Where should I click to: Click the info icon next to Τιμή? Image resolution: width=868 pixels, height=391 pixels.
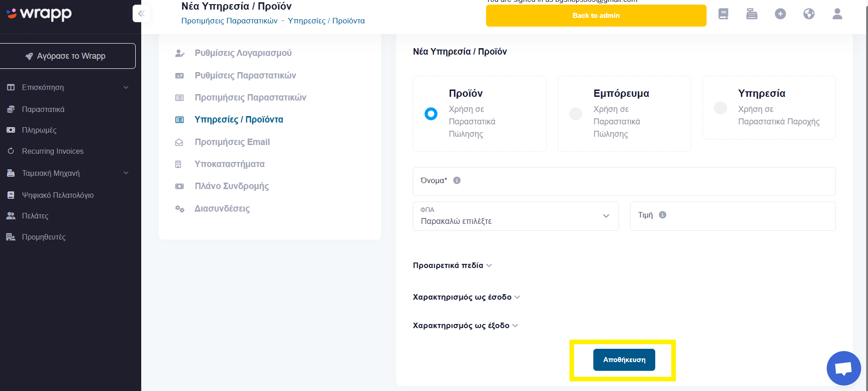coord(663,215)
